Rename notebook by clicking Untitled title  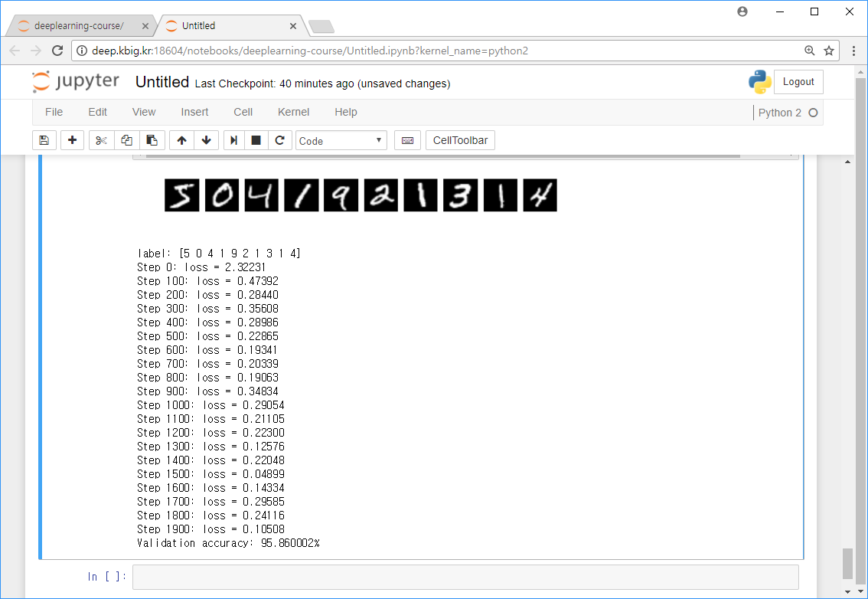[x=162, y=82]
